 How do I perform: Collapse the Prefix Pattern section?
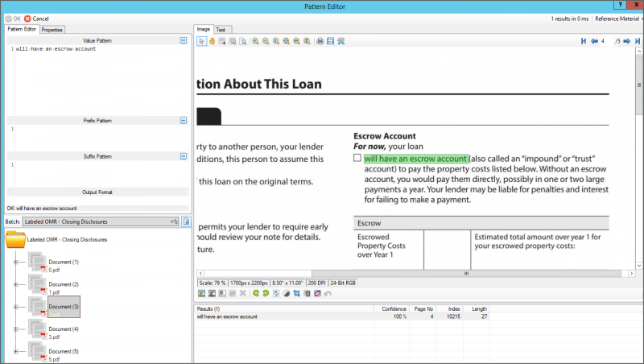coord(184,120)
